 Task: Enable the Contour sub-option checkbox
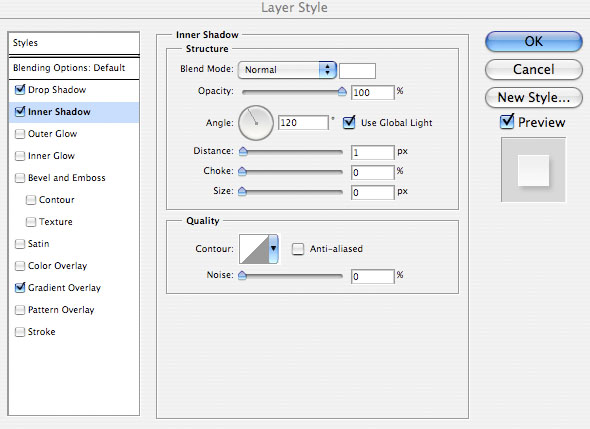[x=31, y=200]
